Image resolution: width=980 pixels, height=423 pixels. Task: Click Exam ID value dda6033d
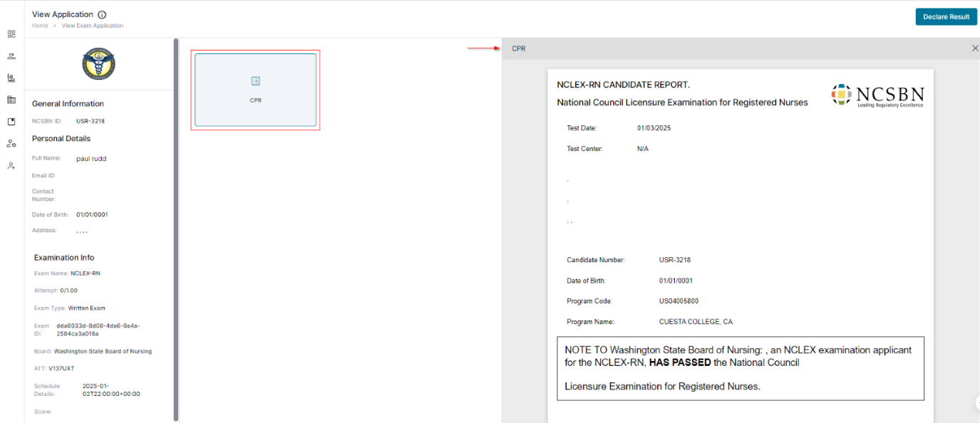click(x=98, y=330)
